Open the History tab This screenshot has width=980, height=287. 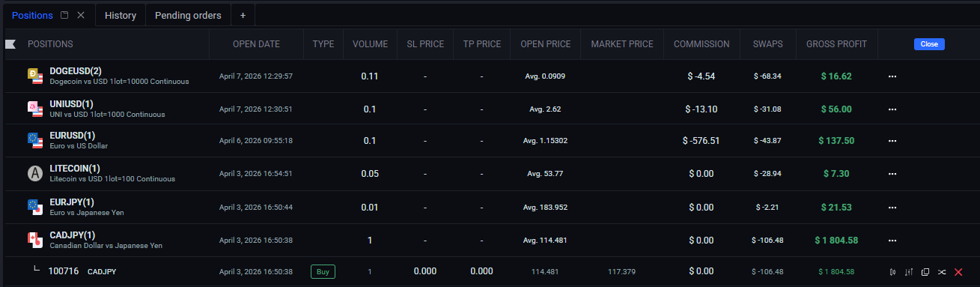click(x=120, y=15)
